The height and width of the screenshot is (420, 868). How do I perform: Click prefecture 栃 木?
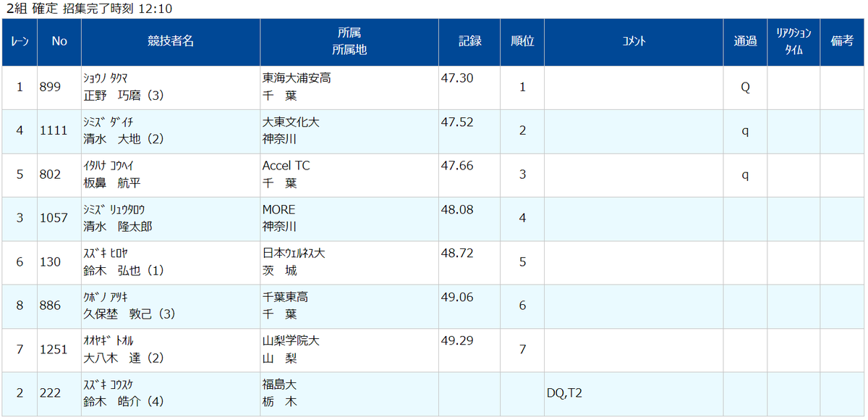pyautogui.click(x=280, y=402)
